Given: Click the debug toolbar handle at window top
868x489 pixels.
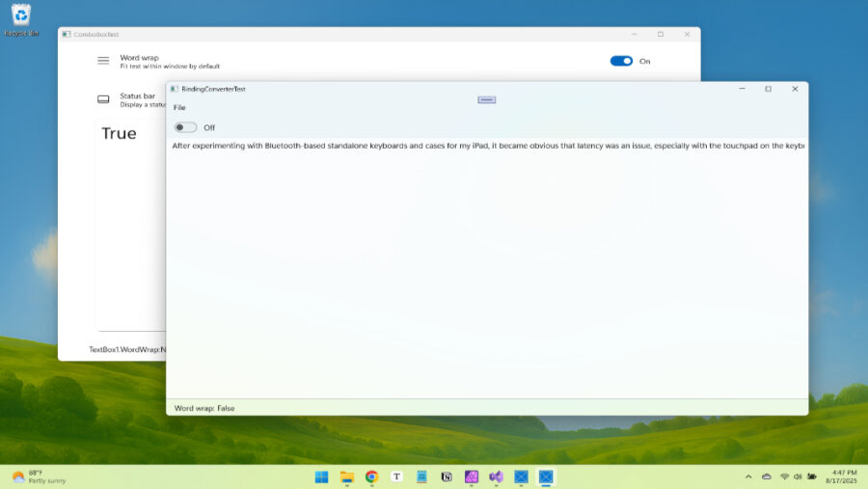Looking at the screenshot, I should (x=487, y=99).
